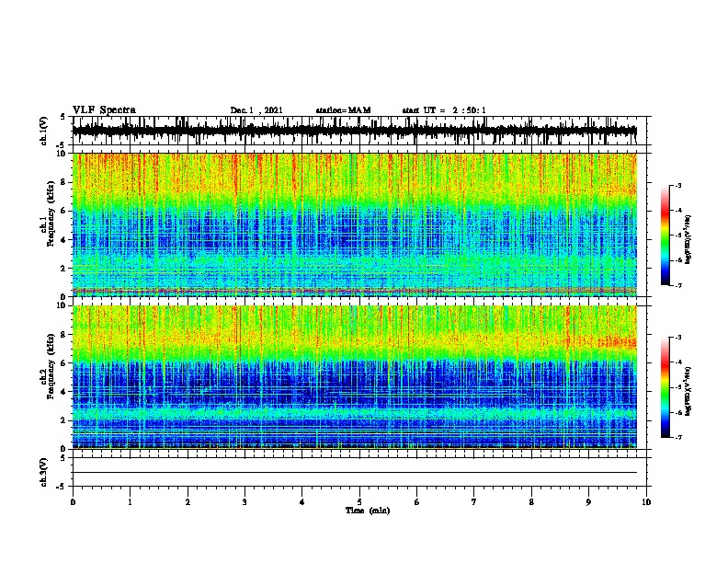Click the "VLF Spectra" title text

(104, 110)
